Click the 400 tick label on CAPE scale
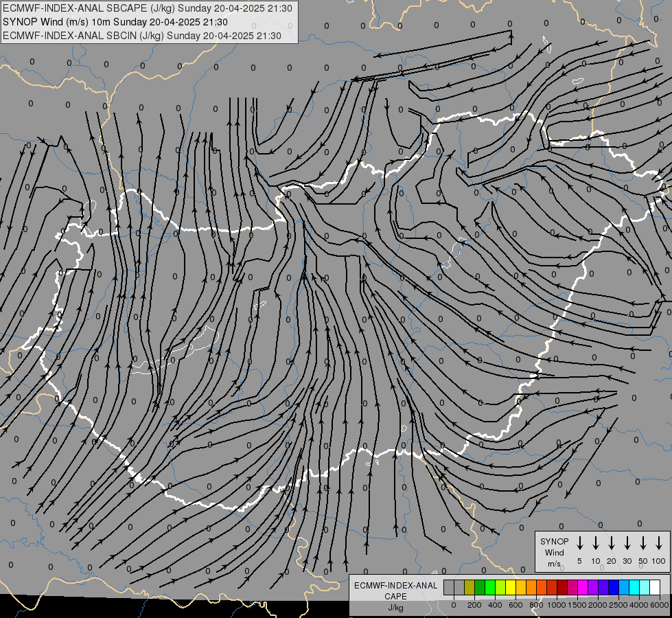This screenshot has height=618, width=672. (495, 605)
